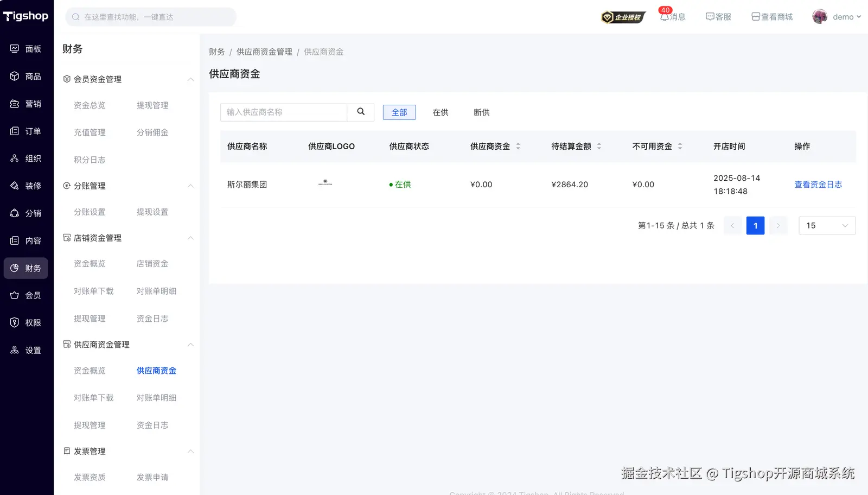This screenshot has width=868, height=495.
Task: Open the 积分日志 menu item
Action: [x=90, y=160]
